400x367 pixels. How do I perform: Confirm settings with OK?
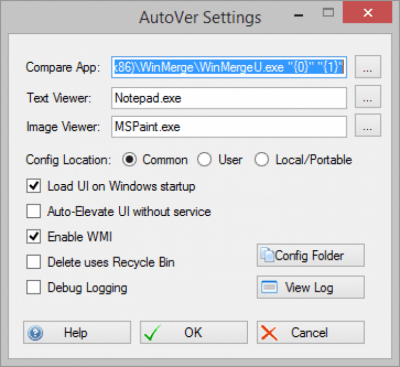click(194, 333)
